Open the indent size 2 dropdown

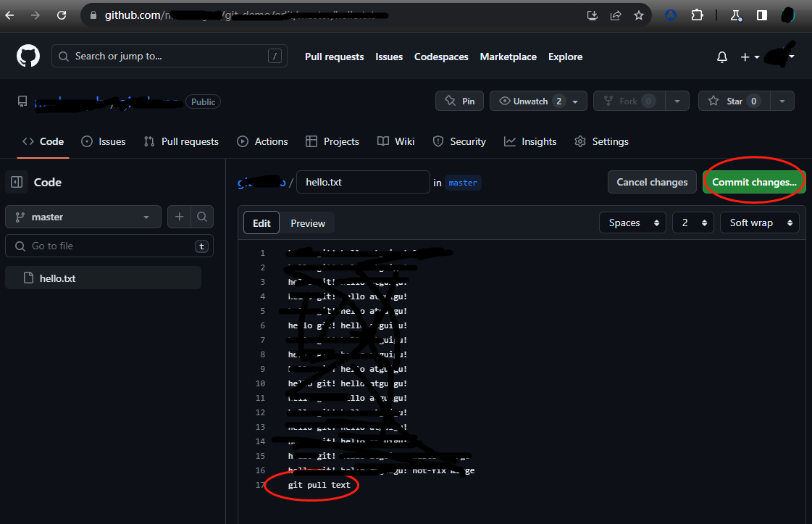693,223
